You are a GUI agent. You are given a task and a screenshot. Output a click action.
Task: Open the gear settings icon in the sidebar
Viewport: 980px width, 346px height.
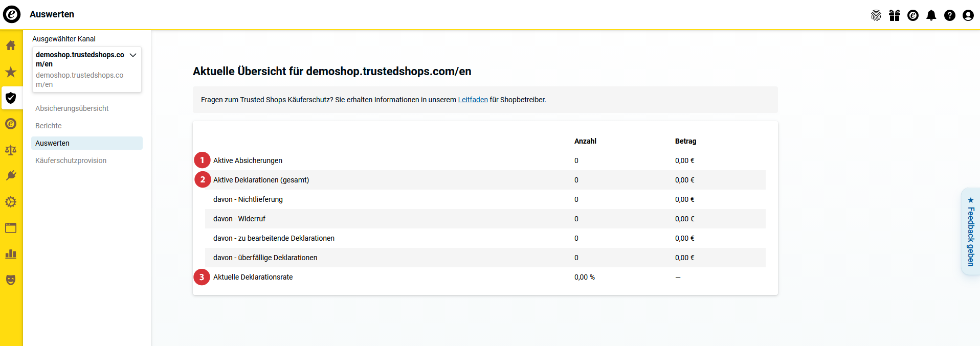11,202
